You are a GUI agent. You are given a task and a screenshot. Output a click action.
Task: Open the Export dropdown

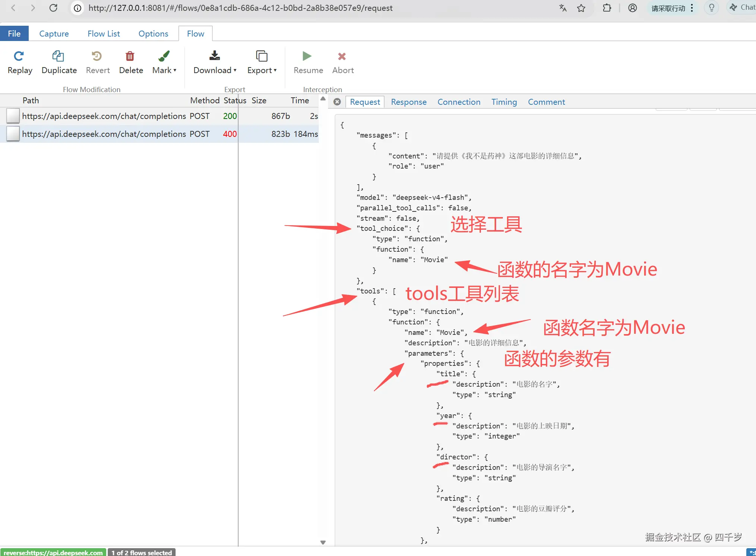point(262,62)
